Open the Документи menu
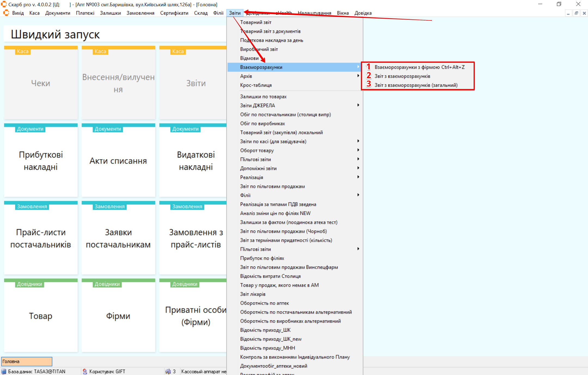The image size is (588, 375). pyautogui.click(x=57, y=13)
